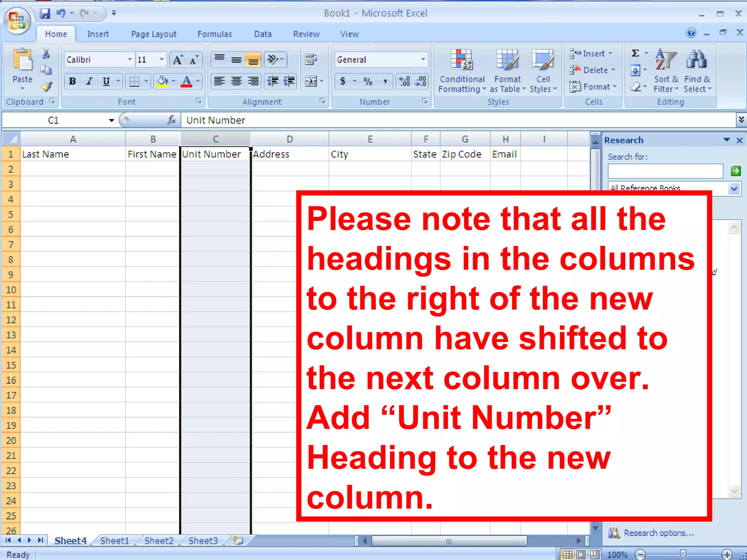Open Format as Table gallery
The width and height of the screenshot is (747, 560).
pos(507,71)
